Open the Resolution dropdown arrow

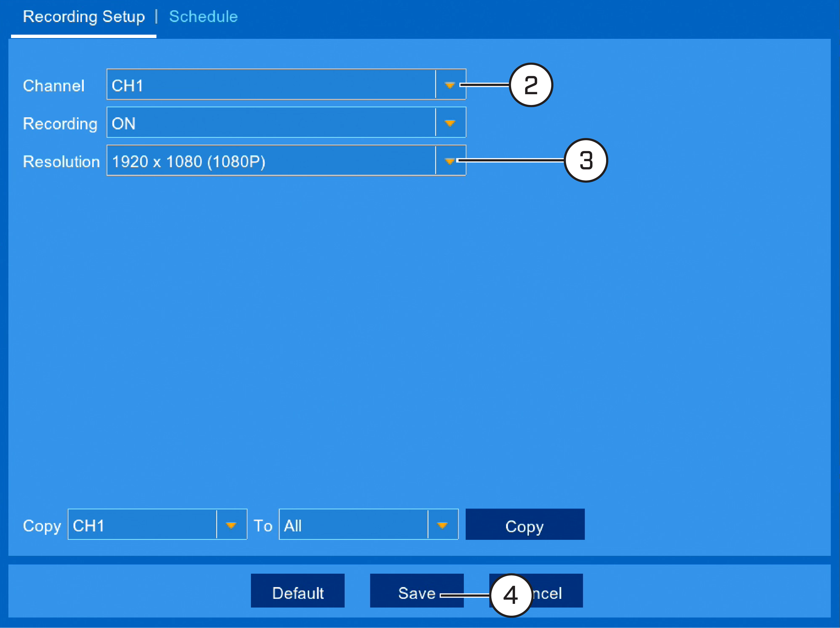[450, 161]
